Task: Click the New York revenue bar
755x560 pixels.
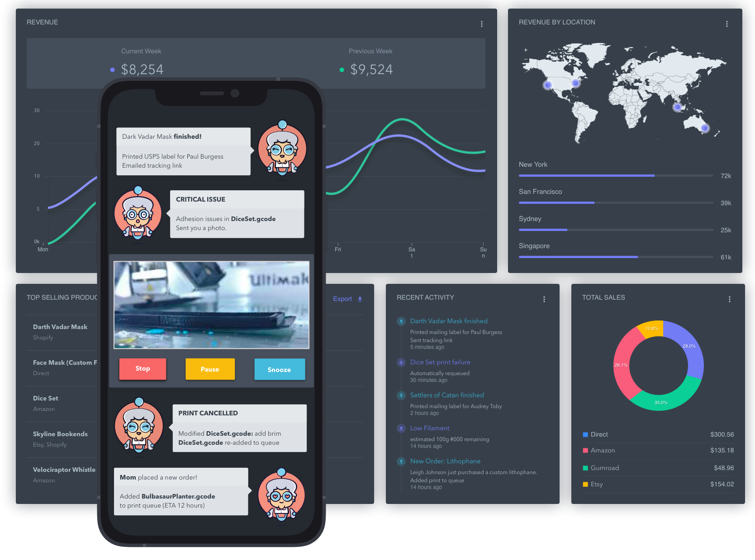Action: [616, 175]
